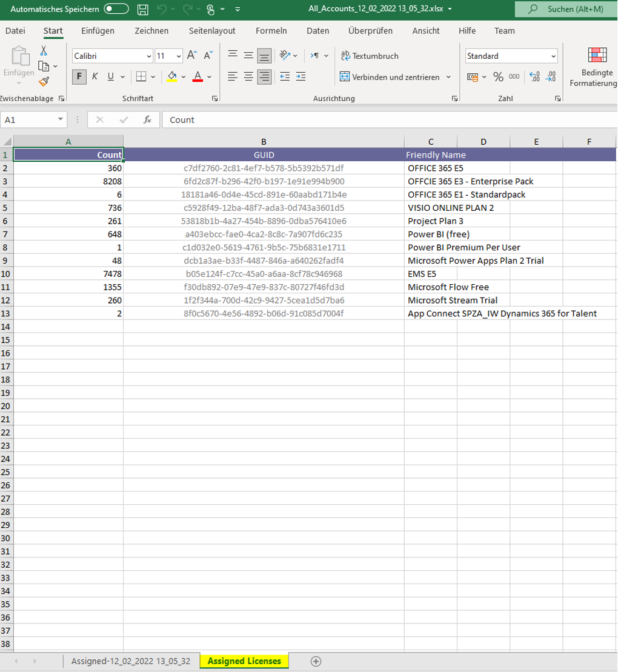Click the copy icon
The image size is (618, 672).
[x=43, y=66]
